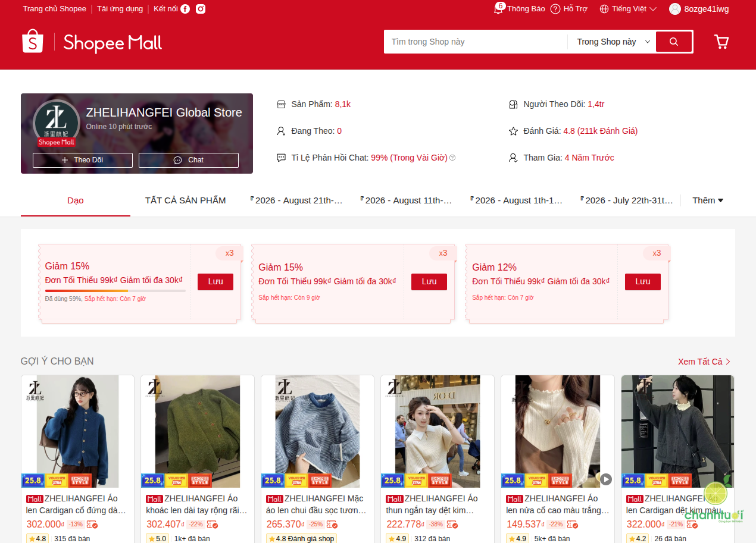The image size is (756, 543).
Task: Save the first Giảm 15% voucher
Action: [x=215, y=282]
